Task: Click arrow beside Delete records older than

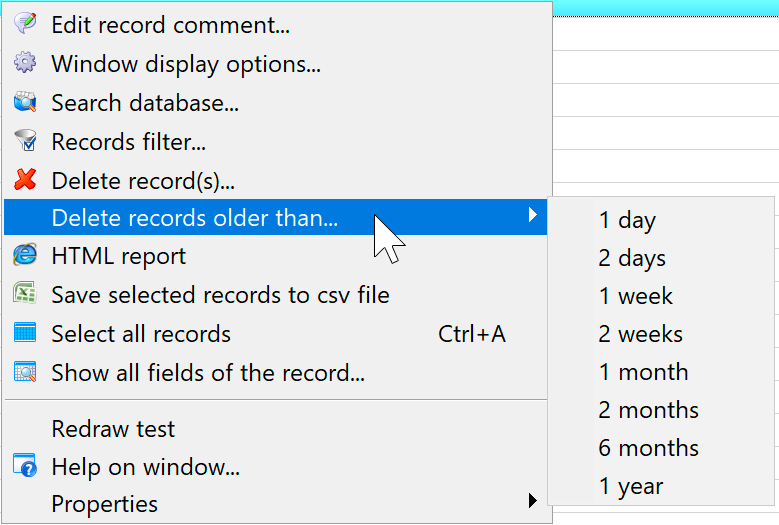Action: click(x=533, y=215)
